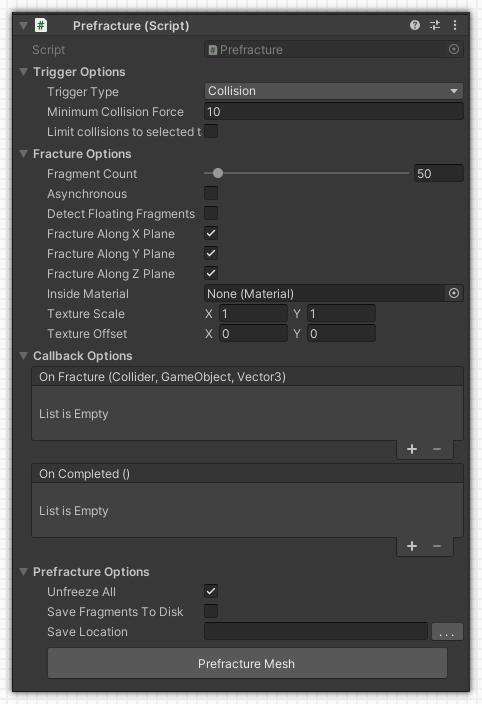Open the Inside Material object picker
Viewport: 482px width, 704px height.
click(x=454, y=293)
